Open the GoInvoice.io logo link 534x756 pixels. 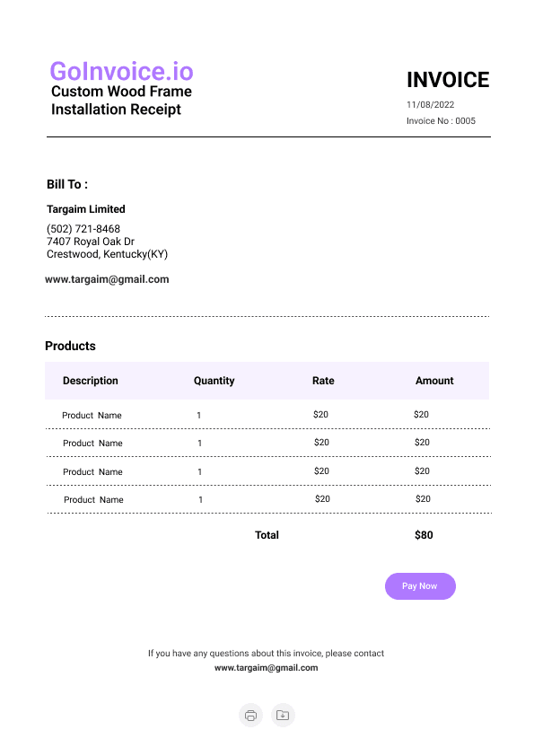pyautogui.click(x=121, y=71)
